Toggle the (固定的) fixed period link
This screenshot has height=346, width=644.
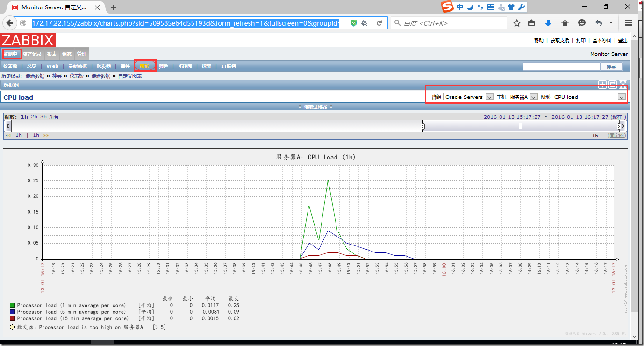click(616, 136)
